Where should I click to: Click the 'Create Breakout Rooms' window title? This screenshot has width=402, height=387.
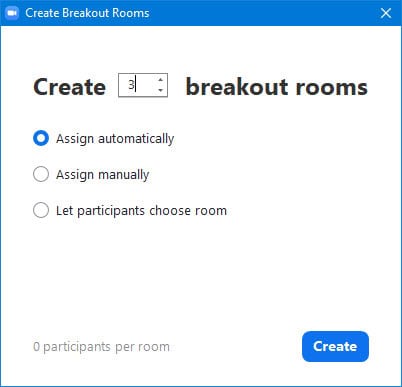(x=87, y=13)
